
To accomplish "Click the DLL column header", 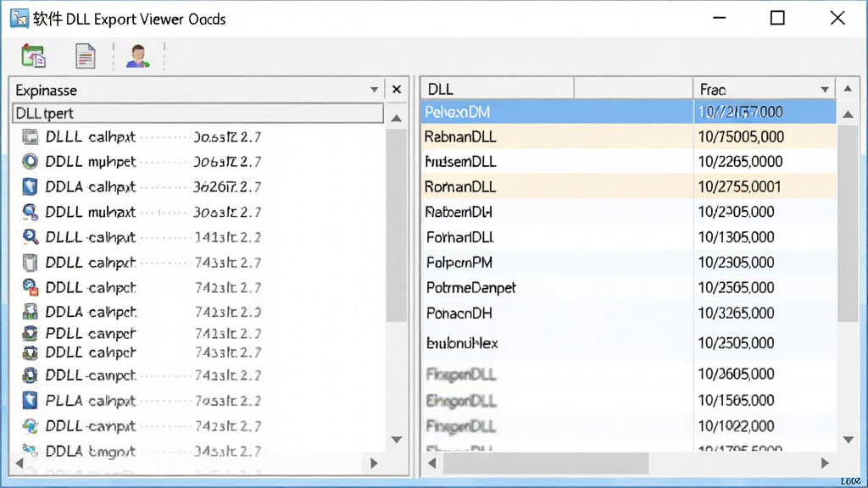I will (497, 89).
